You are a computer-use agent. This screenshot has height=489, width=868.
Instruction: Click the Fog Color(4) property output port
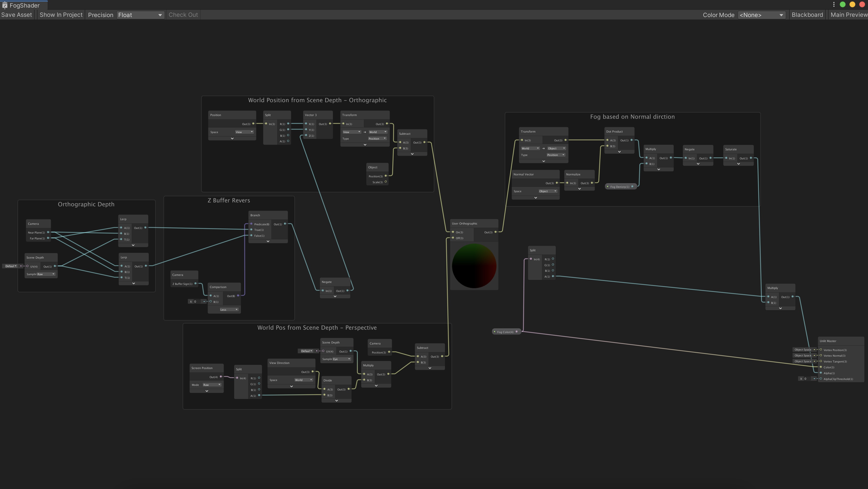pyautogui.click(x=517, y=332)
